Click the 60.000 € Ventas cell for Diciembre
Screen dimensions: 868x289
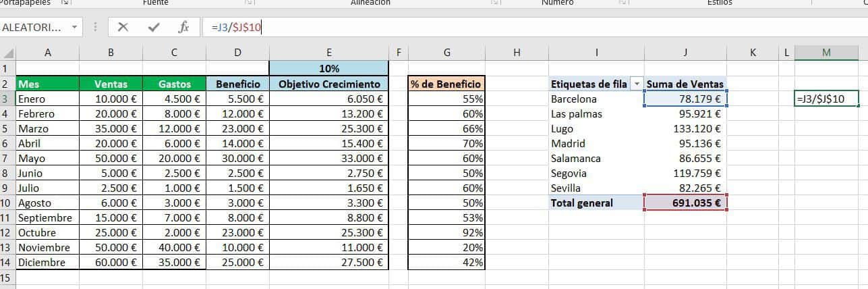111,262
